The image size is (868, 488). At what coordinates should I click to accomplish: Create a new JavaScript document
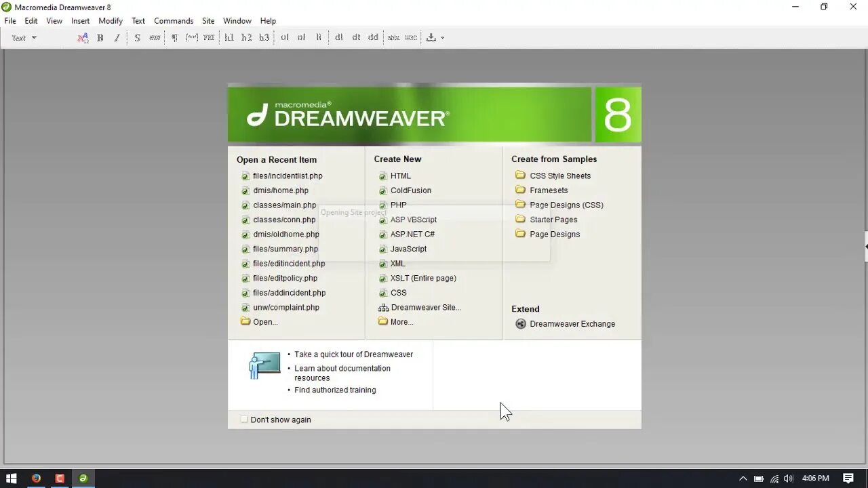point(408,249)
